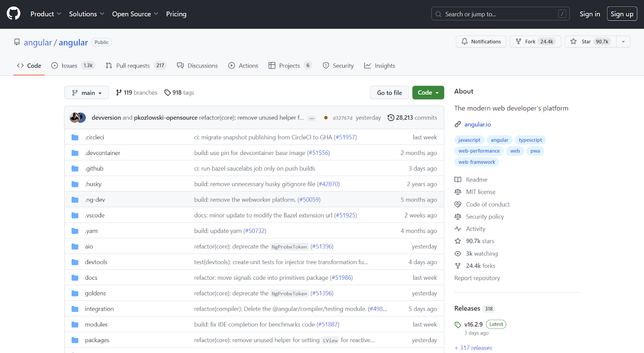Click the .ng-dev folder icon
Viewport: 644px width, 353px height.
tap(75, 200)
